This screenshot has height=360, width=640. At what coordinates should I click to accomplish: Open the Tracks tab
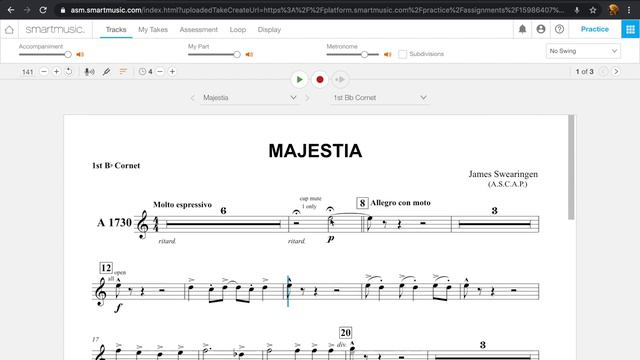(x=116, y=29)
